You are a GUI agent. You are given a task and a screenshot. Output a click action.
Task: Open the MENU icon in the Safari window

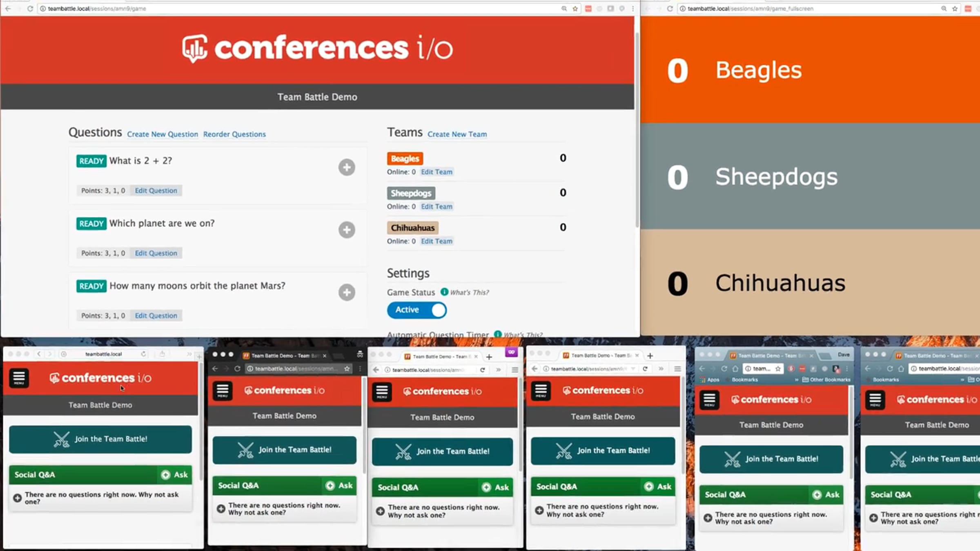point(19,378)
